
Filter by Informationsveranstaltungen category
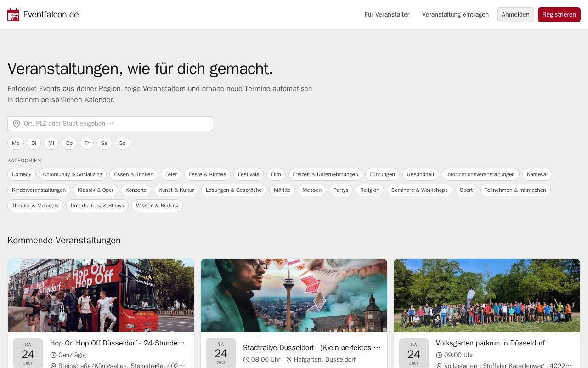coord(481,174)
